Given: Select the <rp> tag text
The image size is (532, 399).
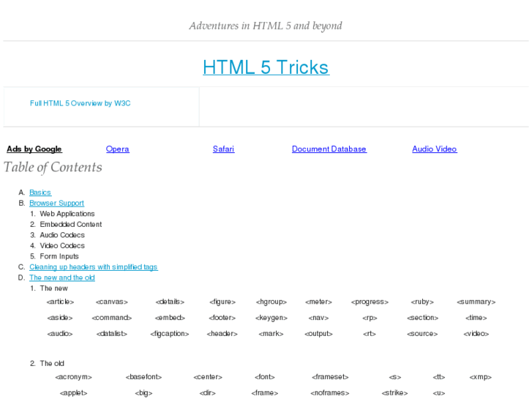Looking at the screenshot, I should 370,318.
